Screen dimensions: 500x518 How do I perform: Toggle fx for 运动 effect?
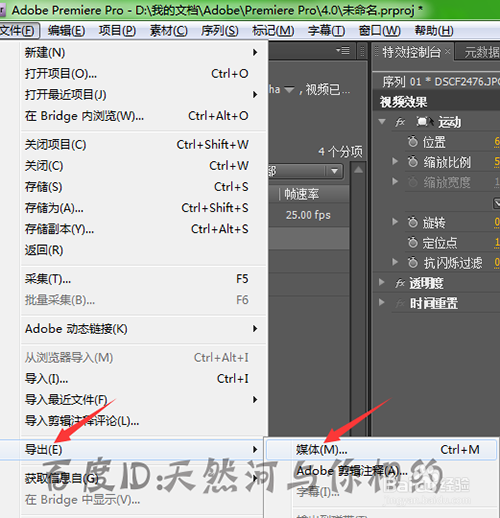click(x=400, y=122)
